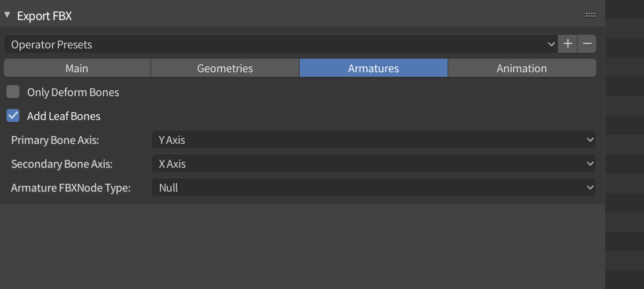Open the Operator Presets dropdown
This screenshot has width=644, height=289.
tap(280, 45)
